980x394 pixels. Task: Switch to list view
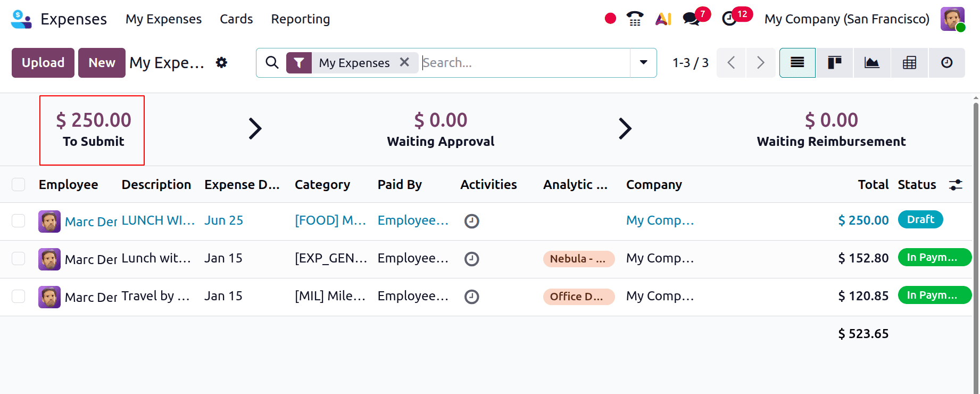click(797, 63)
